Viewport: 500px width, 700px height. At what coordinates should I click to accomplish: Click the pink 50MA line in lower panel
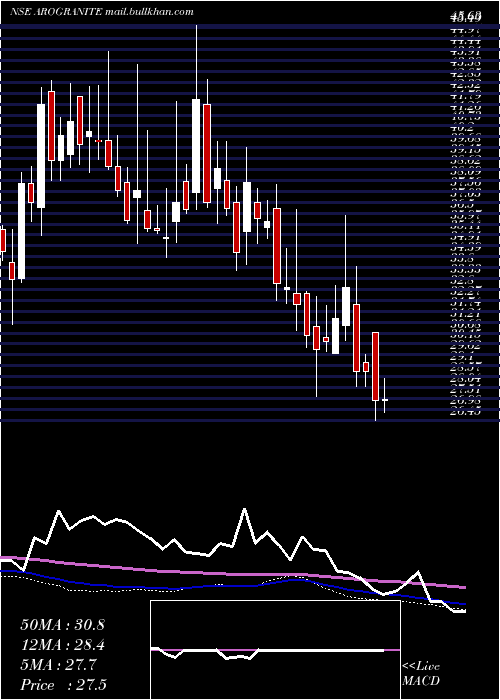232,573
